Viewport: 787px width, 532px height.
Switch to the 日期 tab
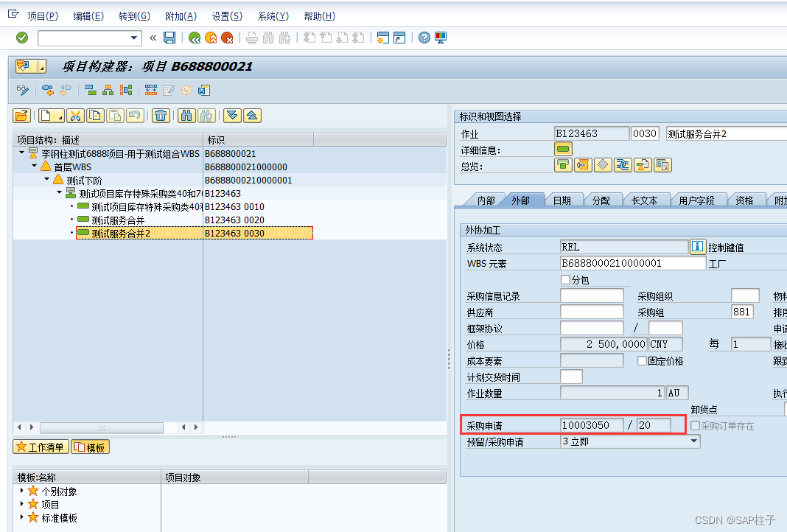[x=562, y=200]
